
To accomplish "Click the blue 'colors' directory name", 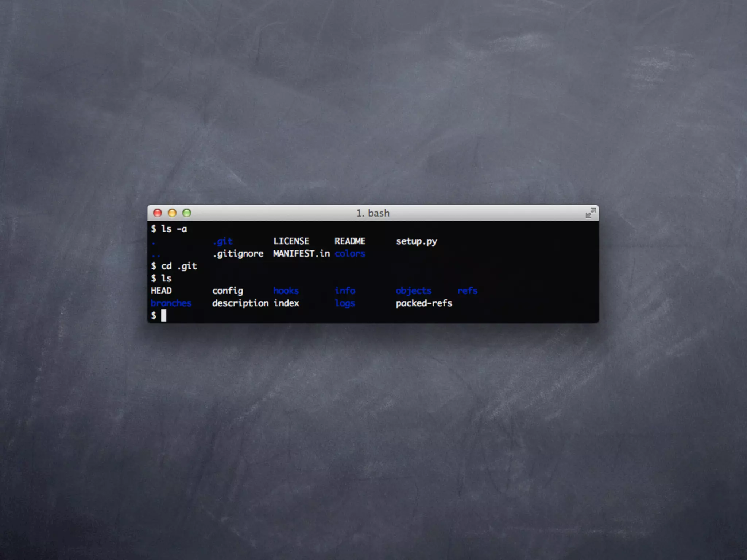I will (x=350, y=254).
